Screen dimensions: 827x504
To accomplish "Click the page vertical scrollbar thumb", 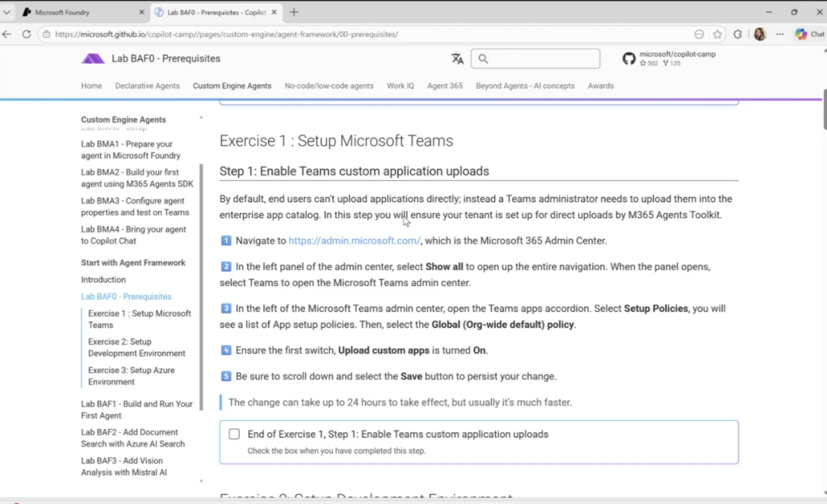I will point(824,113).
